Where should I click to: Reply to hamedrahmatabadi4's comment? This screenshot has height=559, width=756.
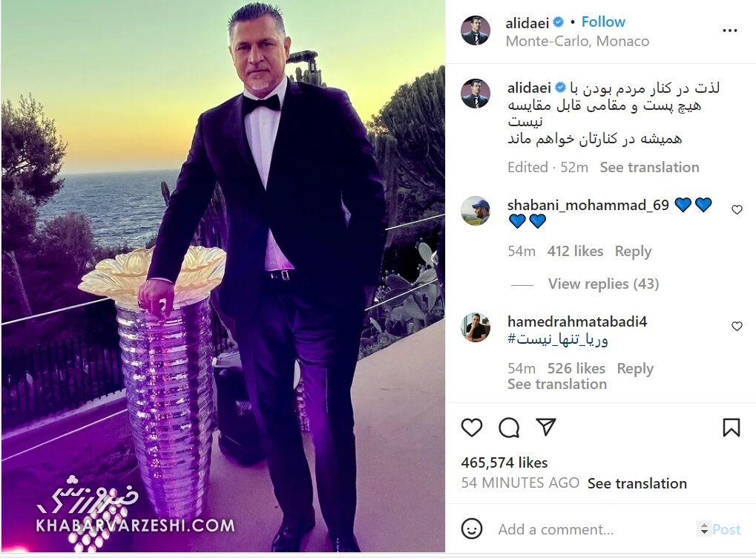click(x=635, y=368)
